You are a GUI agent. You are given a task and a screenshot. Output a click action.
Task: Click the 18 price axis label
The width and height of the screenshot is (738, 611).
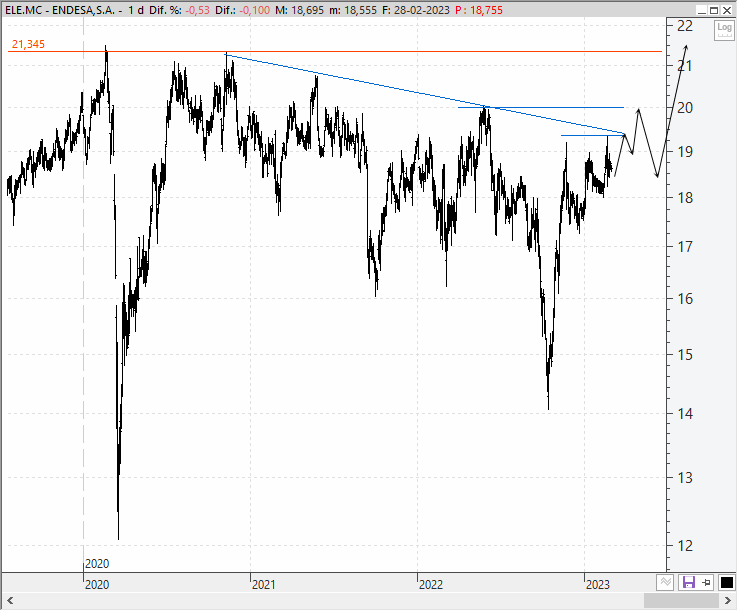coord(685,198)
